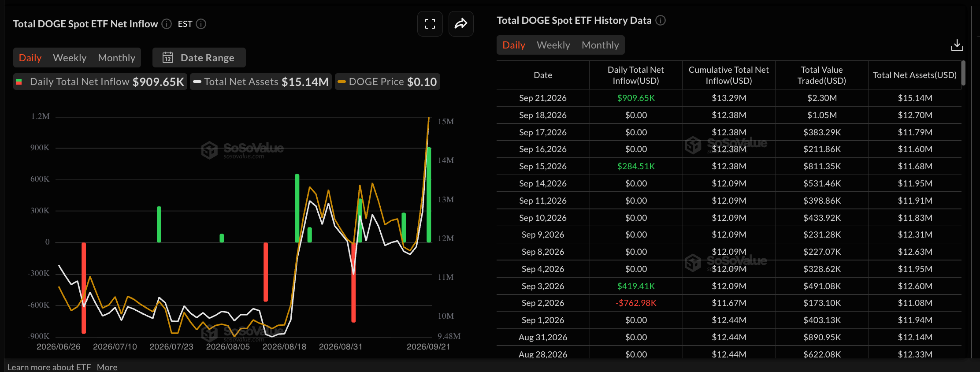Select Daily tab in history table
Image resolution: width=980 pixels, height=372 pixels.
click(514, 45)
